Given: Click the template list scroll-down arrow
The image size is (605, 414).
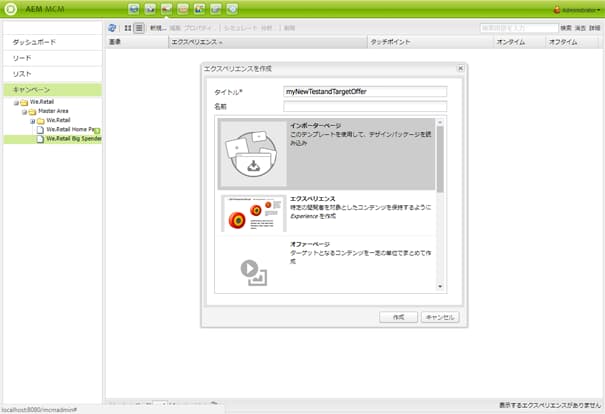Looking at the screenshot, I should pyautogui.click(x=440, y=287).
